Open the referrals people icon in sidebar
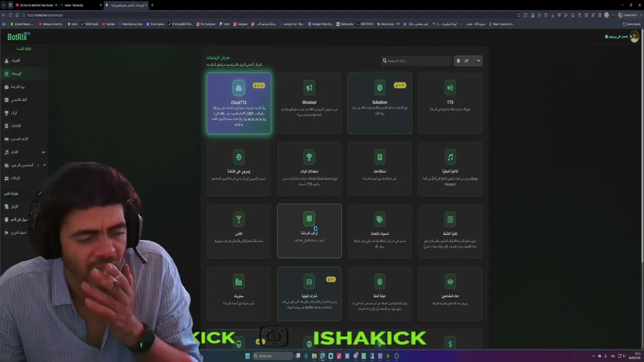The image size is (644, 362). 7,178
